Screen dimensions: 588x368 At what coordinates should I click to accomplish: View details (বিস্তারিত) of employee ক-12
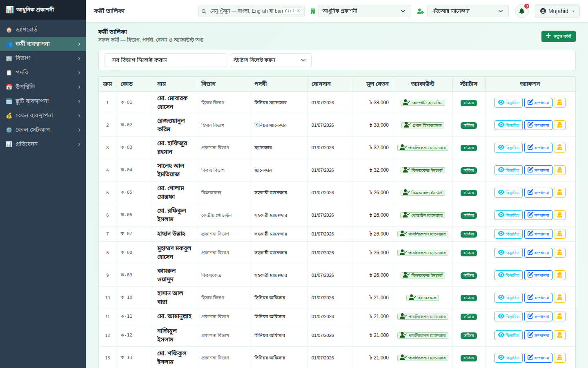click(x=508, y=335)
